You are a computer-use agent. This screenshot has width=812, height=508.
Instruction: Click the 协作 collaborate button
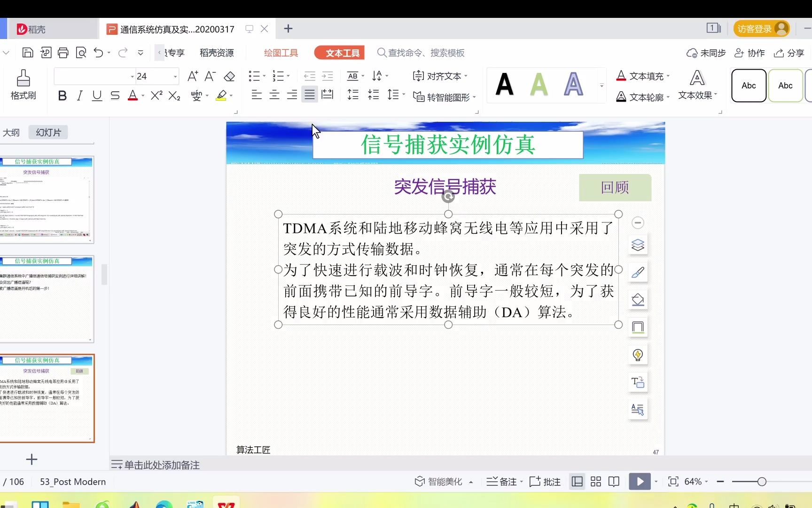pyautogui.click(x=750, y=53)
